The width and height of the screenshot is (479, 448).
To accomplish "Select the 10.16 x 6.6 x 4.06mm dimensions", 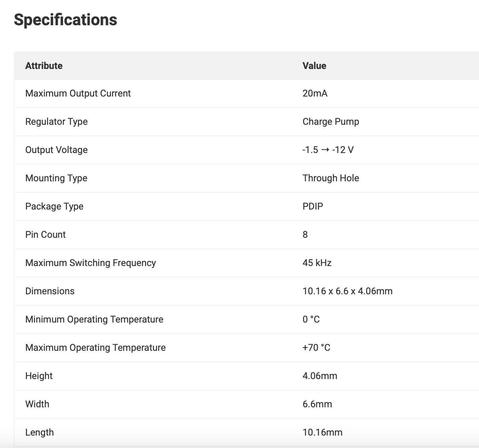I will click(347, 291).
